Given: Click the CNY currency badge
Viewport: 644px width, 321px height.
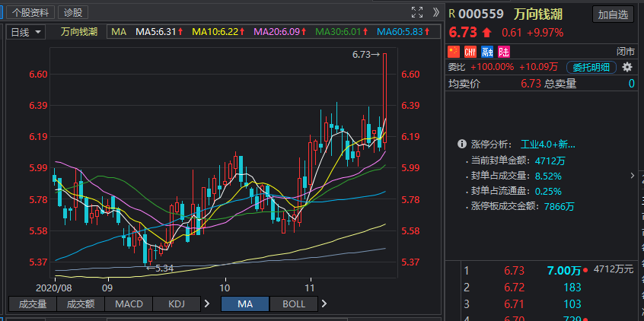Looking at the screenshot, I should (470, 51).
